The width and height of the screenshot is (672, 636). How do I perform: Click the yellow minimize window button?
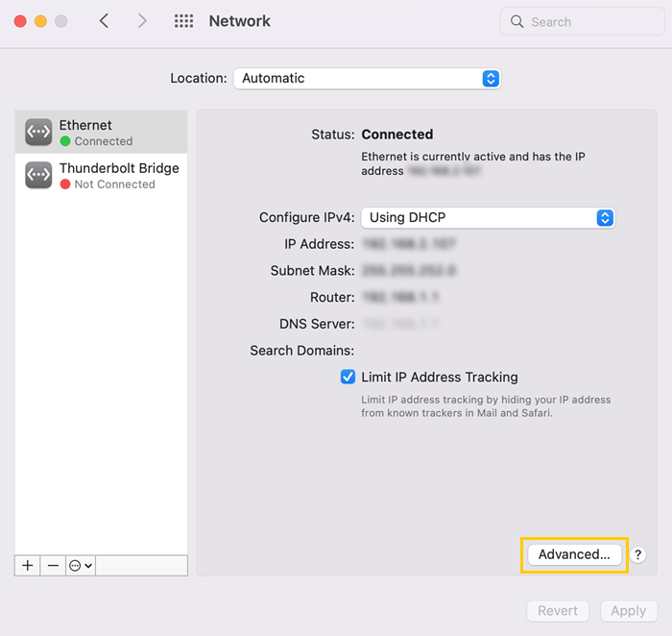coord(40,21)
